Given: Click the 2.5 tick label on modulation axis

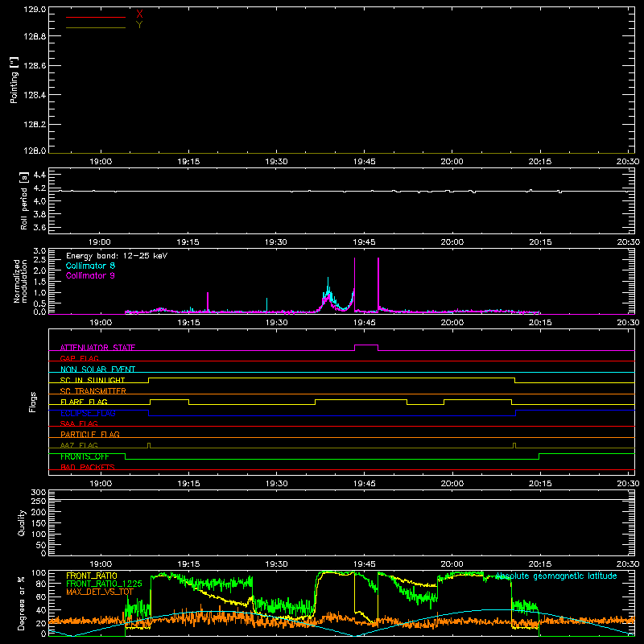Looking at the screenshot, I should [x=39, y=259].
